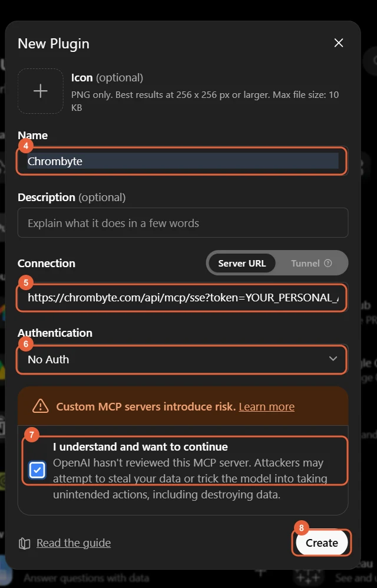
Task: Click the server URL input field
Action: tap(183, 298)
